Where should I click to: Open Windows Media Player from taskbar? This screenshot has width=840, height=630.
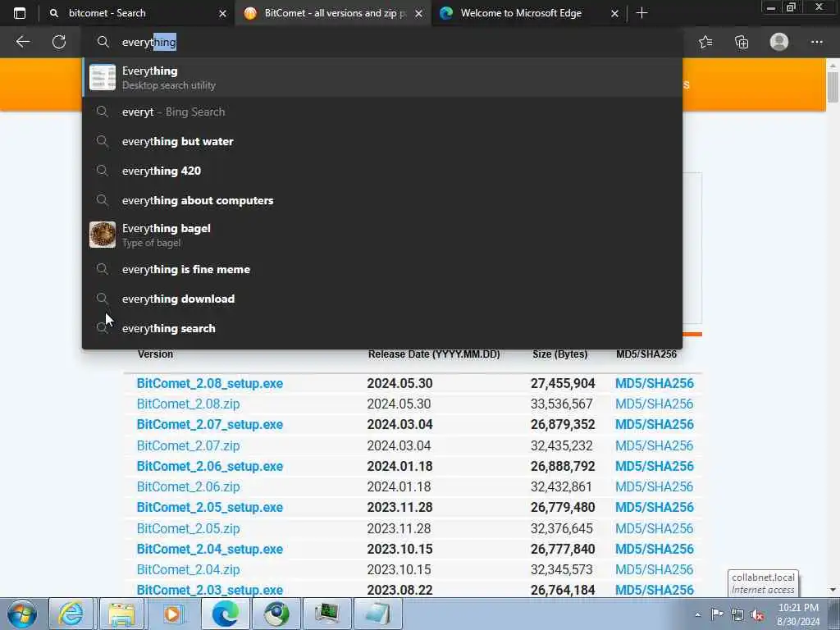(x=172, y=614)
